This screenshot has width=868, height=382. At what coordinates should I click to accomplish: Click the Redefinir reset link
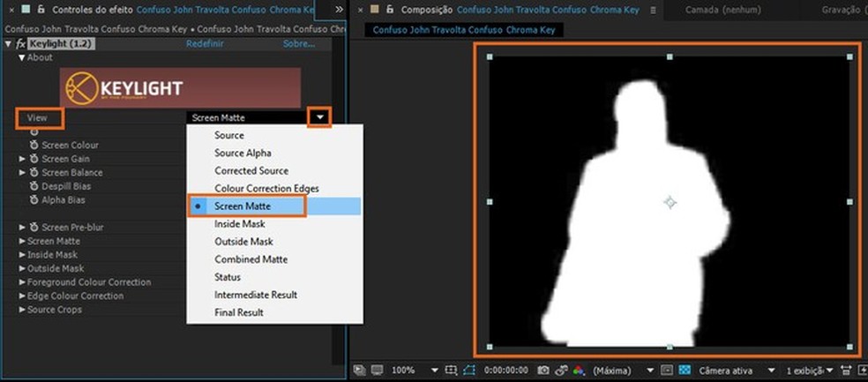(204, 43)
